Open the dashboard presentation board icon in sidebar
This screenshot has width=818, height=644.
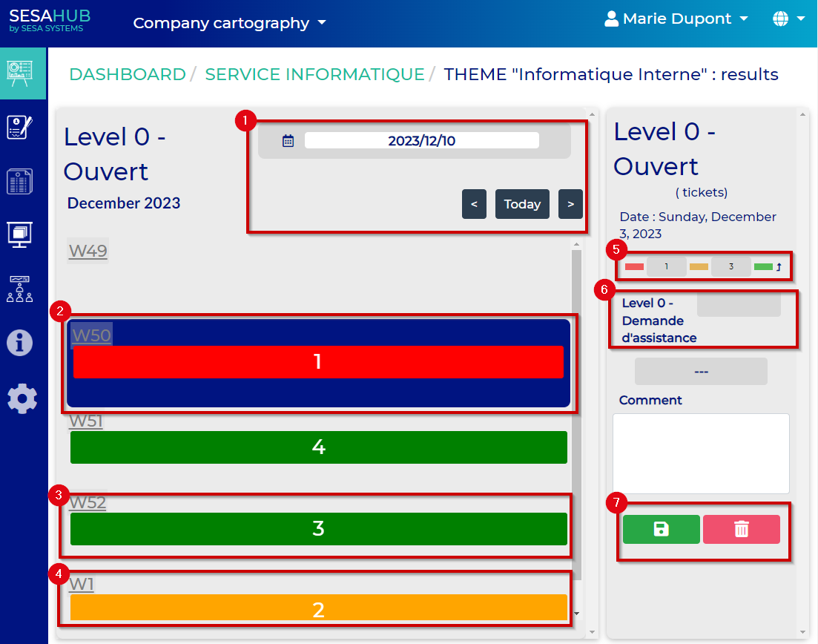coord(20,73)
